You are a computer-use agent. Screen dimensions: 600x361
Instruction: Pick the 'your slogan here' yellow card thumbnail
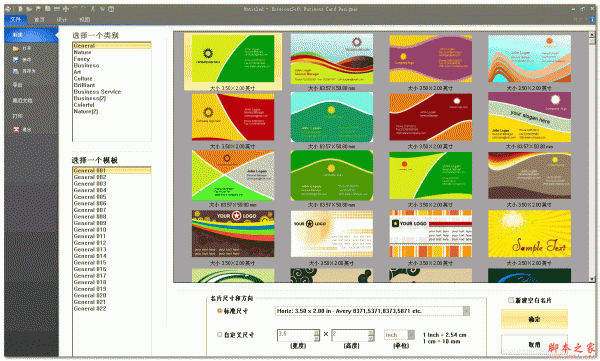(x=529, y=117)
